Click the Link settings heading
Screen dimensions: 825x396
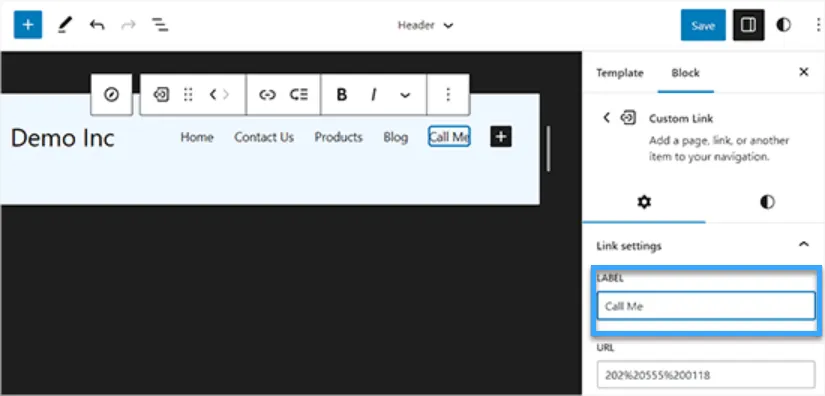(629, 246)
